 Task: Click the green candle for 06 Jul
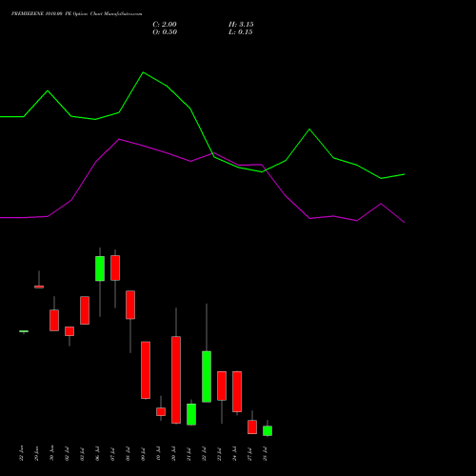(x=100, y=268)
